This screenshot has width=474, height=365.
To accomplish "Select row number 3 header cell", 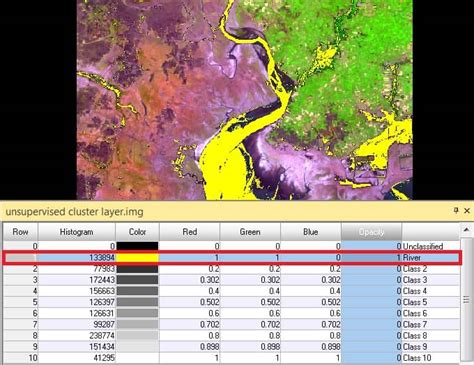I will pyautogui.click(x=21, y=280).
